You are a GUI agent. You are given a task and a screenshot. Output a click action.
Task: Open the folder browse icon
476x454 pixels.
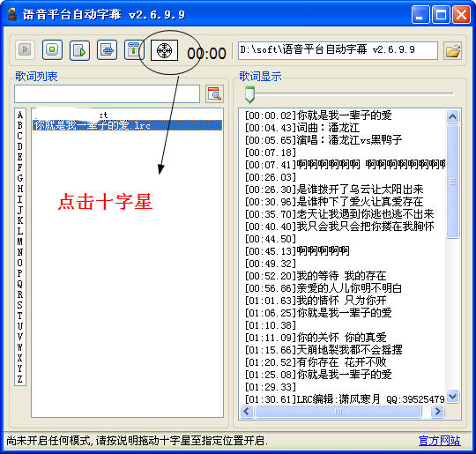point(452,51)
